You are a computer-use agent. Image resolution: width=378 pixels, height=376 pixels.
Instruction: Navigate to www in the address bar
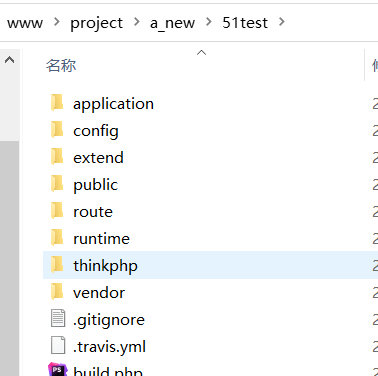25,23
